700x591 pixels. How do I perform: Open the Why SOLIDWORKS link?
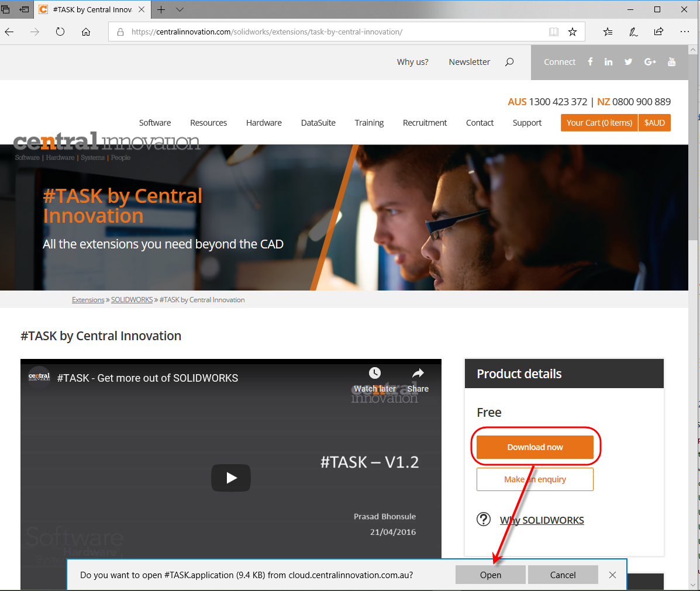click(x=542, y=520)
